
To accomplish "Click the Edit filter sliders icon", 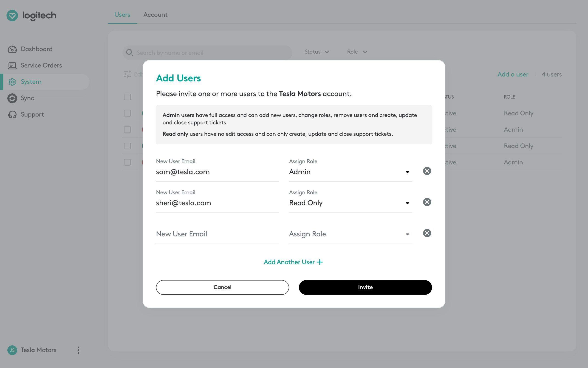I will click(127, 74).
